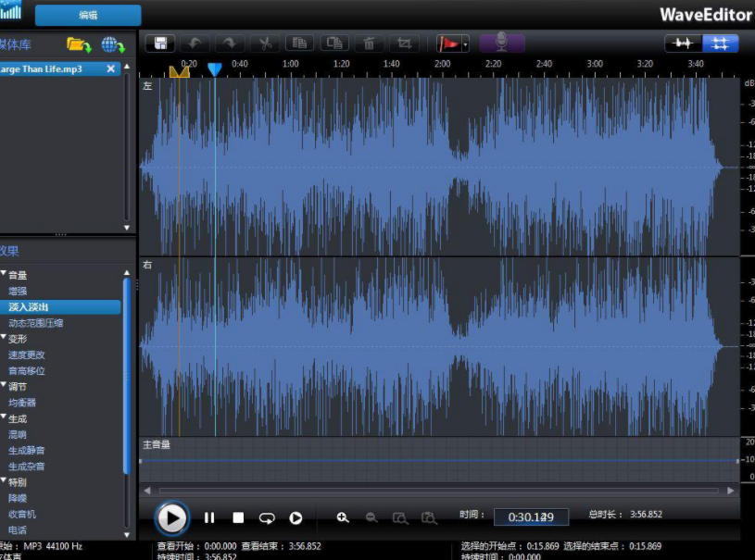This screenshot has width=755, height=560.
Task: Select Large Than Life.mp3 in media library
Action: point(59,68)
